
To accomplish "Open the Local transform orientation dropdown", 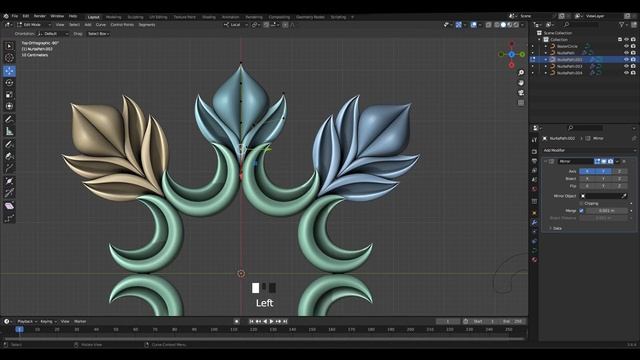I will pos(236,25).
